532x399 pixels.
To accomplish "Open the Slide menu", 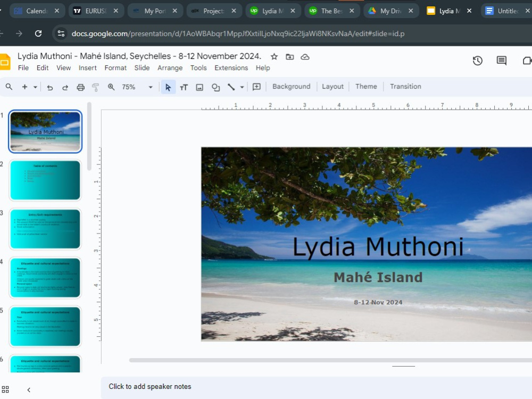I will [x=142, y=68].
